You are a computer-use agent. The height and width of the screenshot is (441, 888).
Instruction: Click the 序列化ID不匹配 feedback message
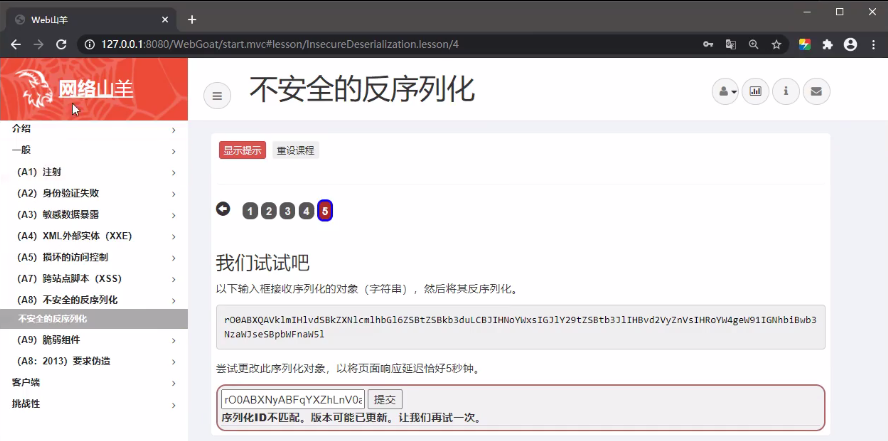click(352, 419)
